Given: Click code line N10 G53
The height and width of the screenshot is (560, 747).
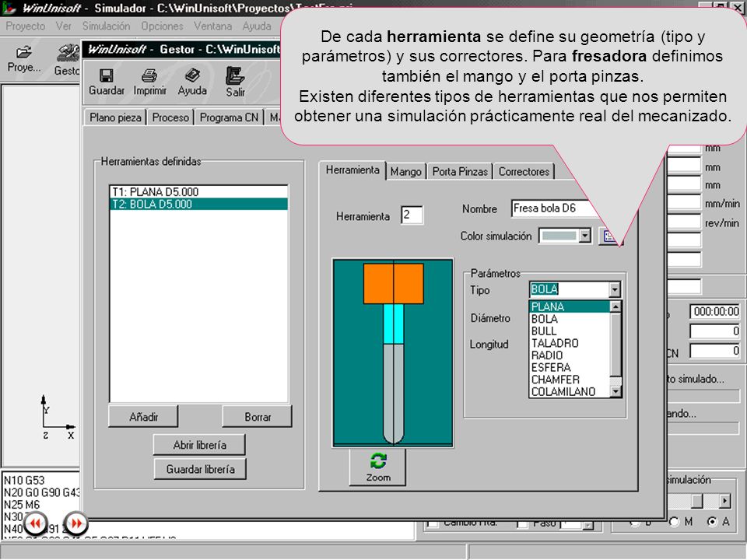Looking at the screenshot, I should (x=24, y=480).
